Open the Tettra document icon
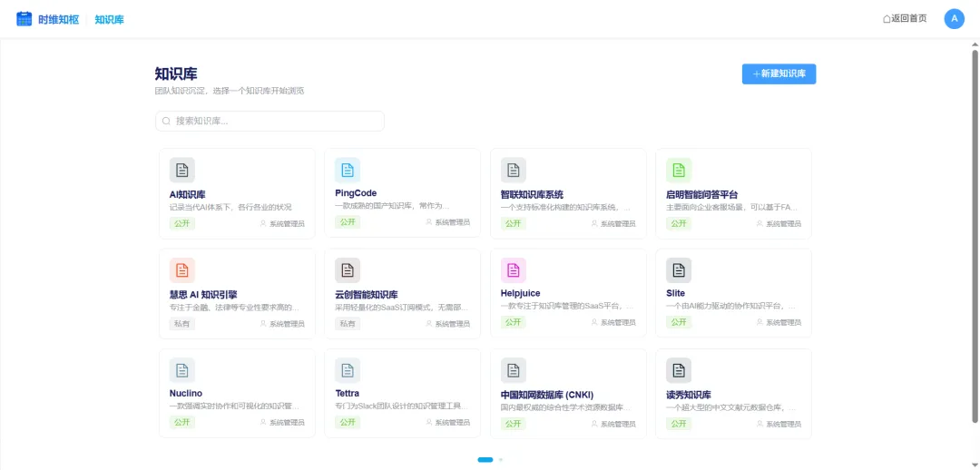Viewport: 980px width, 470px height. [348, 370]
